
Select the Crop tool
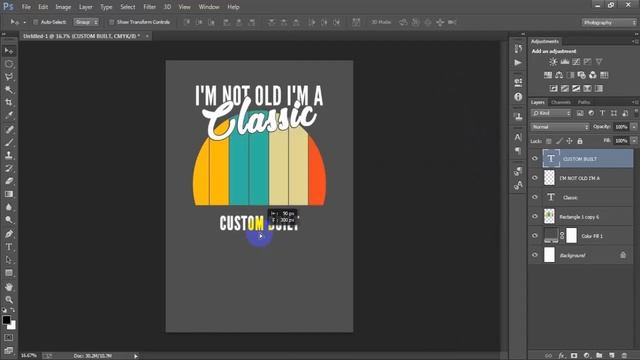point(9,102)
